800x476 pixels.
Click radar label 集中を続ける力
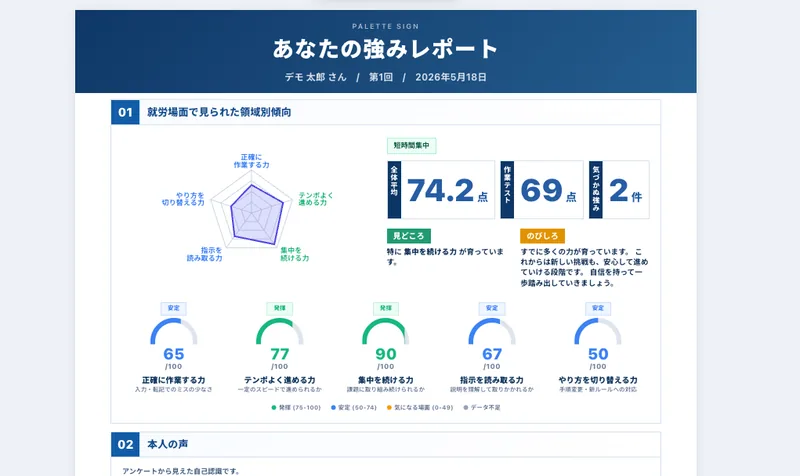coord(294,254)
